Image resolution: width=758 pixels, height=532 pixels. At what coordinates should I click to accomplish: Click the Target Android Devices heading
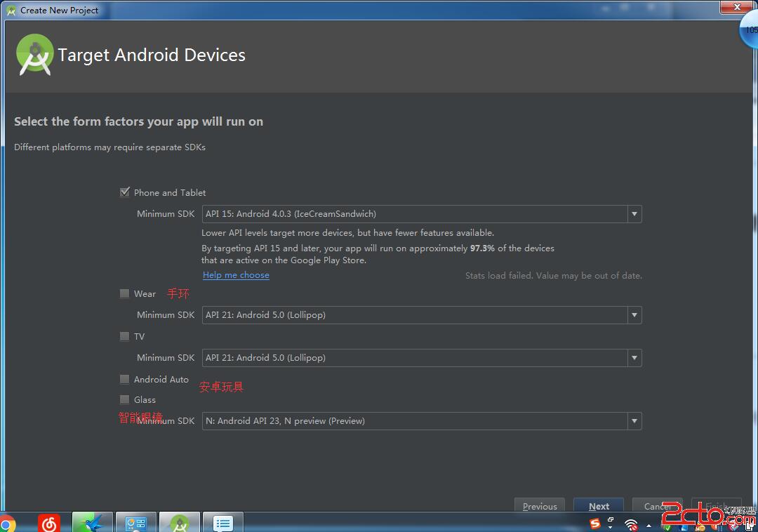click(x=152, y=55)
